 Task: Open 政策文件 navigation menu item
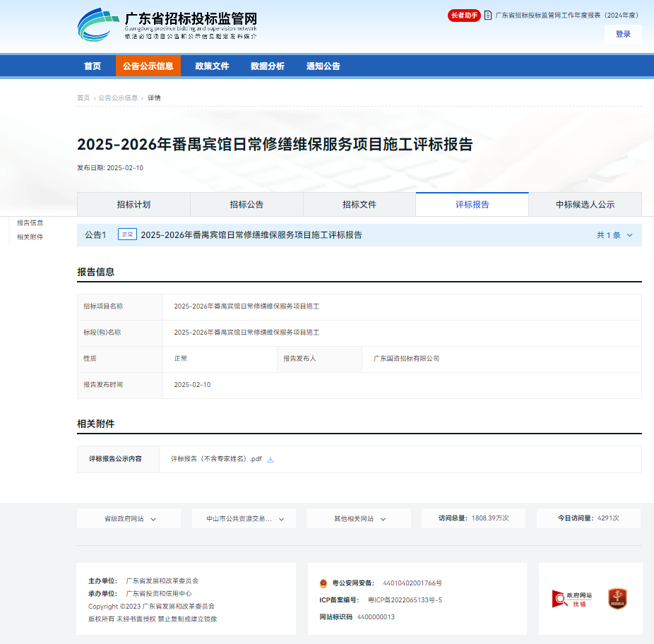[x=212, y=66]
